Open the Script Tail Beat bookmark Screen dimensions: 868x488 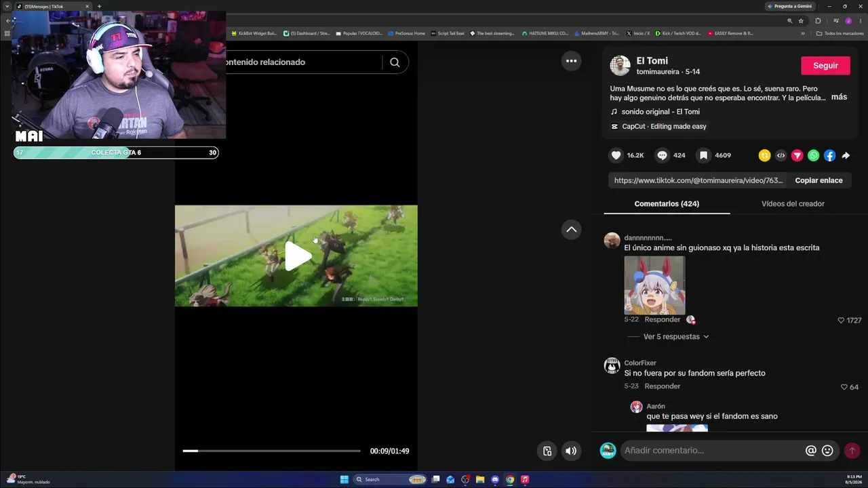click(448, 33)
